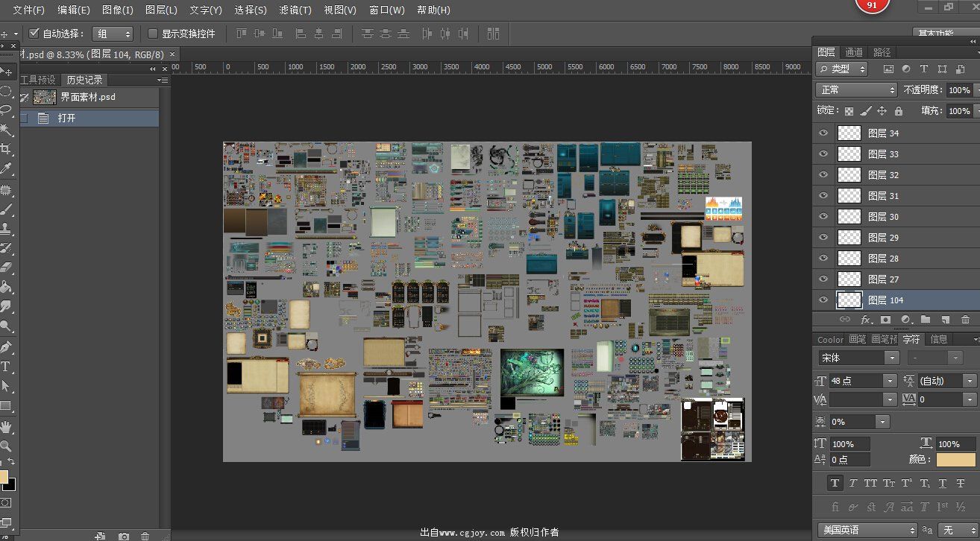Create a new layer
This screenshot has height=541, width=980.
tap(945, 319)
